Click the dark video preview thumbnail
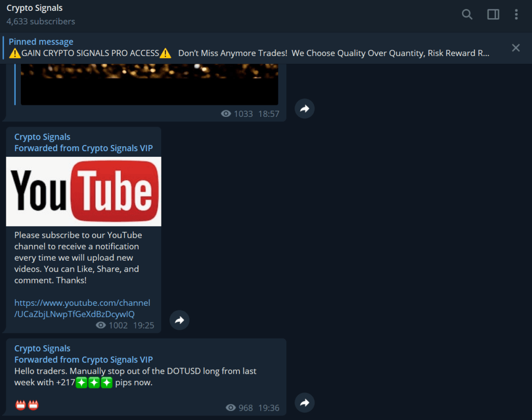Viewport: 532px width, 420px height. [x=149, y=84]
